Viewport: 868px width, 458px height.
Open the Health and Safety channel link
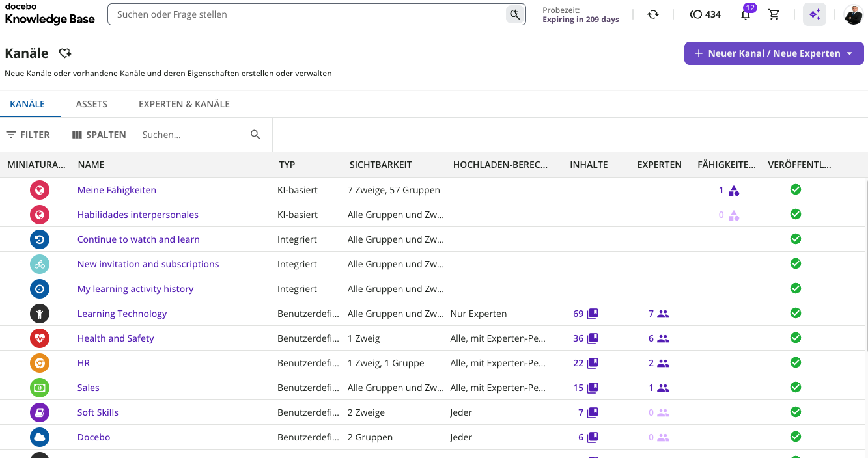click(115, 338)
